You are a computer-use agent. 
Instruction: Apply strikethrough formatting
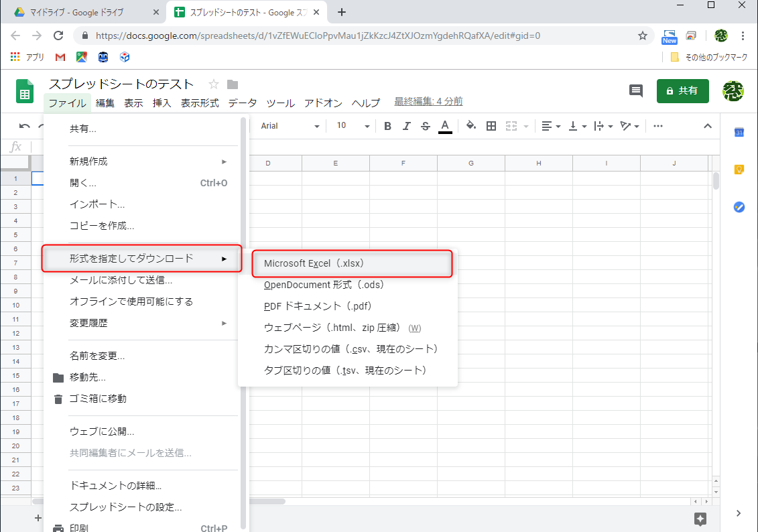tap(426, 125)
